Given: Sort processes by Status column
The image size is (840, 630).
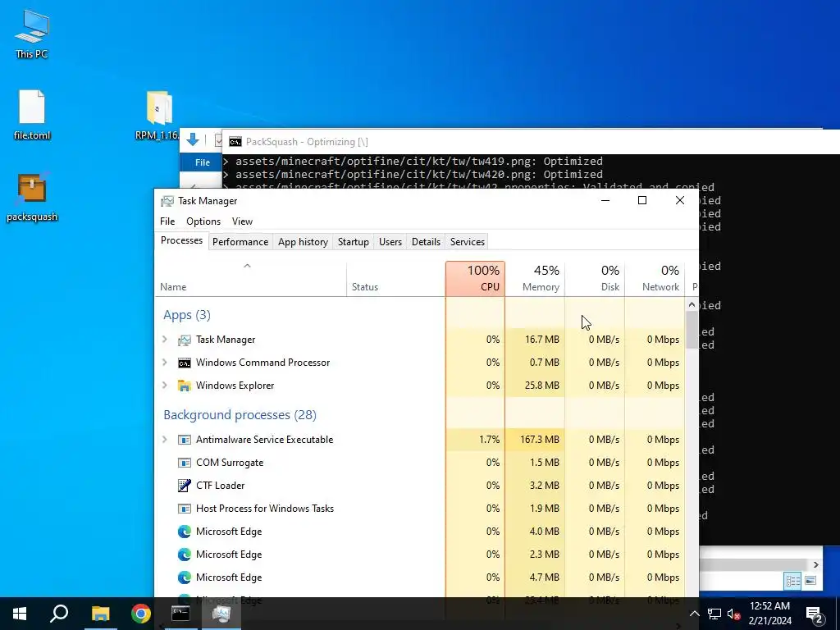Looking at the screenshot, I should [396, 279].
